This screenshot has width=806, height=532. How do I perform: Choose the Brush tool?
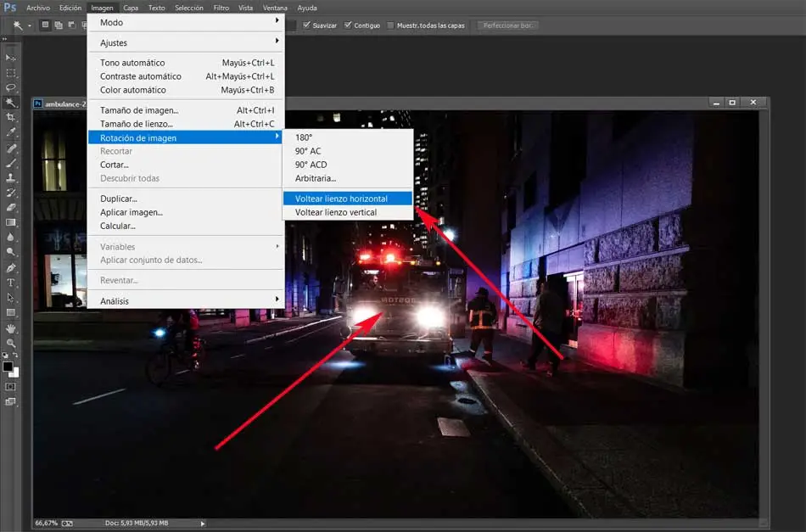[11, 162]
